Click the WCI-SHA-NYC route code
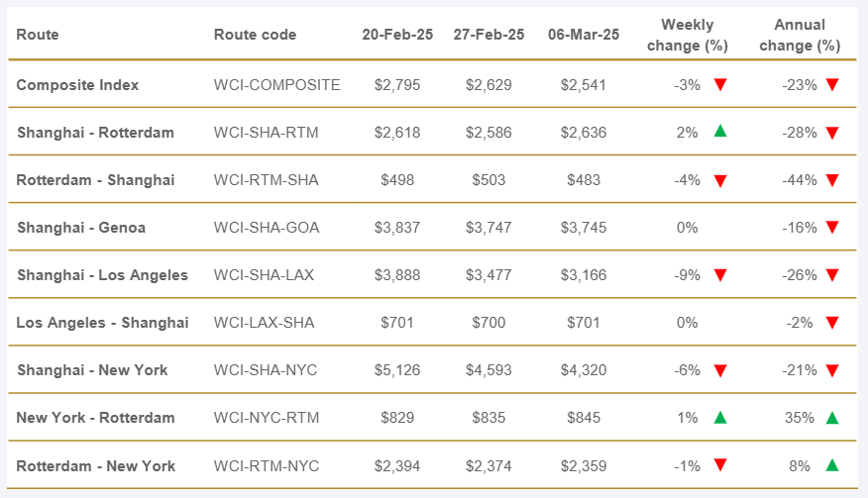The image size is (868, 498). tap(265, 370)
